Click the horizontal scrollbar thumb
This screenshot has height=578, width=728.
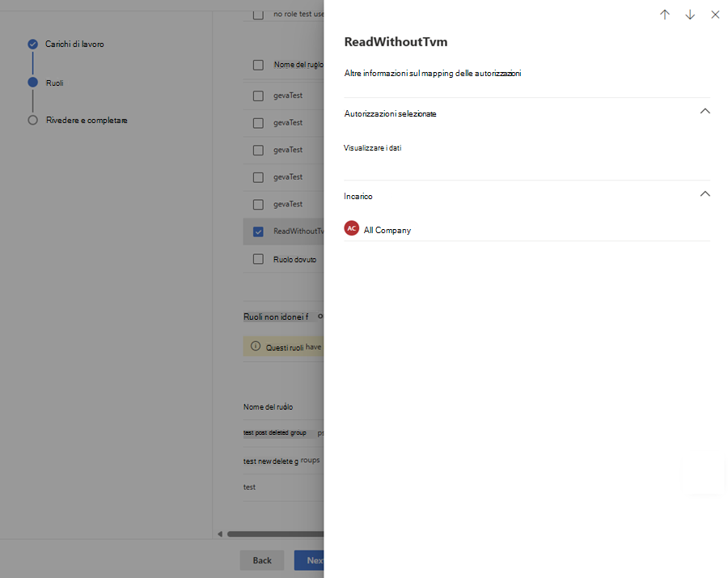point(275,533)
